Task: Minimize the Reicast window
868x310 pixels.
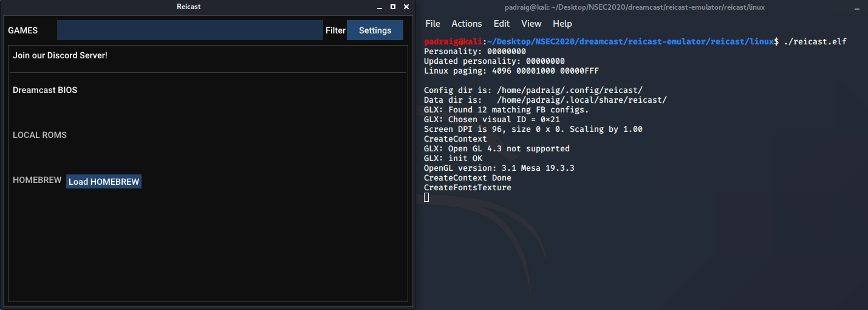Action: (380, 7)
